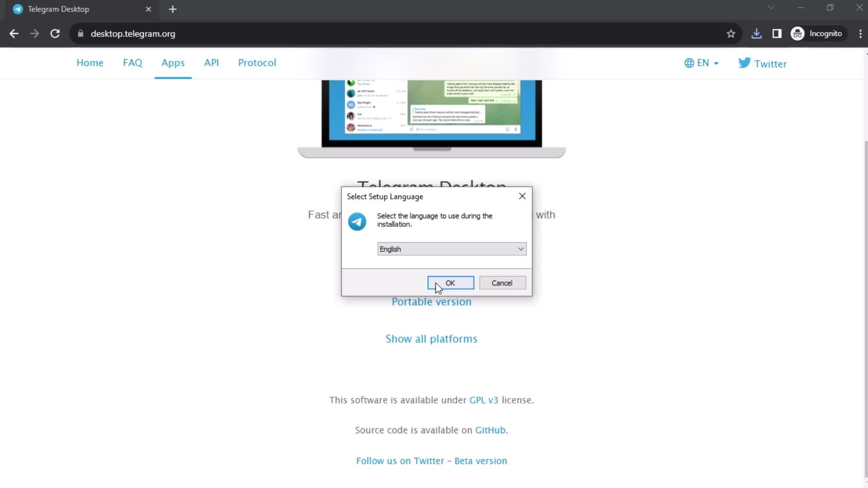This screenshot has width=868, height=488.
Task: Open the FAQ menu tab
Action: pos(132,62)
